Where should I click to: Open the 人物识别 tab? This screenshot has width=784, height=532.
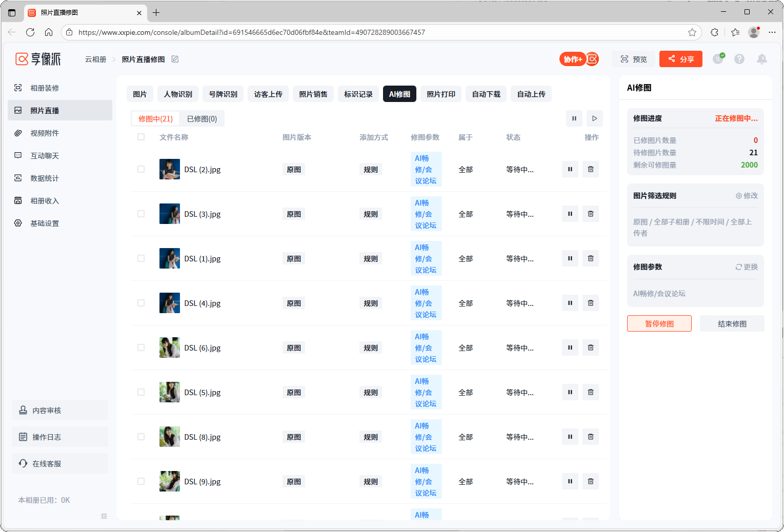[178, 94]
